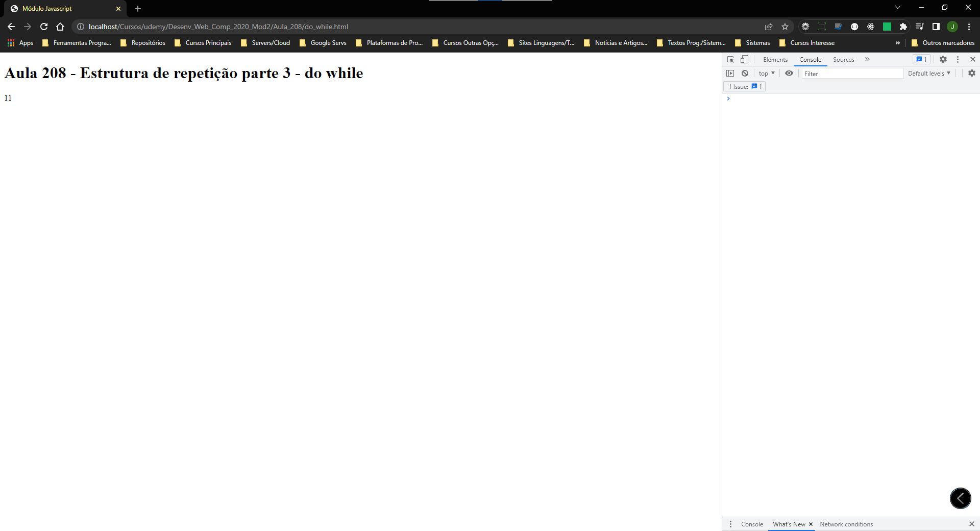Screen dimensions: 980x531
Task: Open the Google Servs bookmark folder
Action: (x=323, y=43)
